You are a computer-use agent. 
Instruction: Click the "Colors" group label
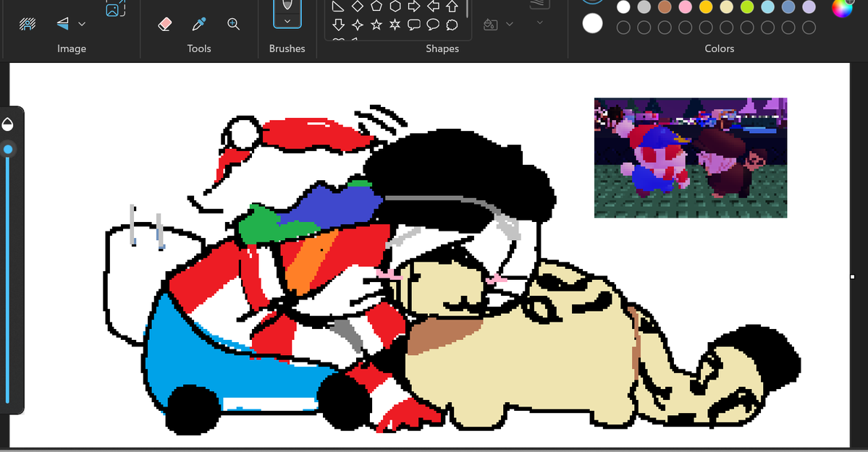tap(719, 48)
